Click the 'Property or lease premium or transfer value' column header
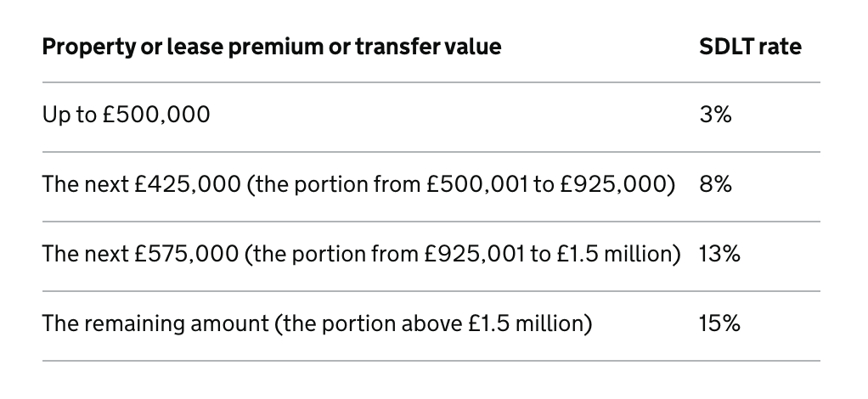This screenshot has height=399, width=868. click(272, 47)
